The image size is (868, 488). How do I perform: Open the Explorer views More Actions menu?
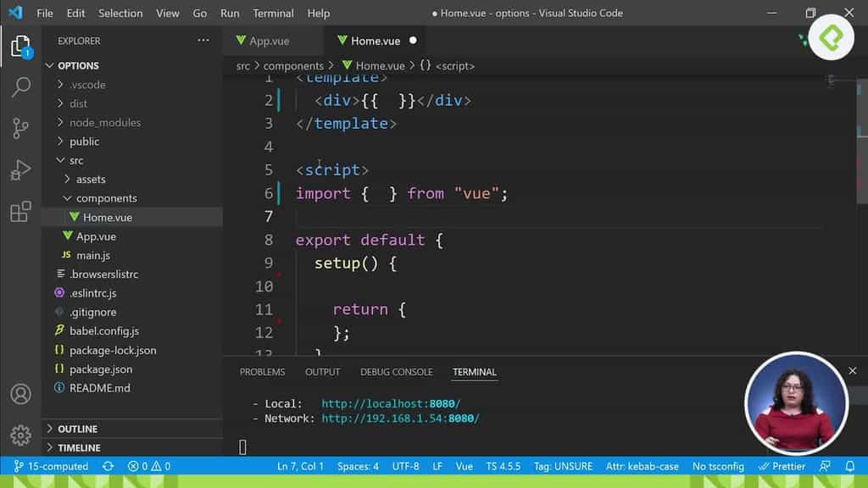[203, 40]
